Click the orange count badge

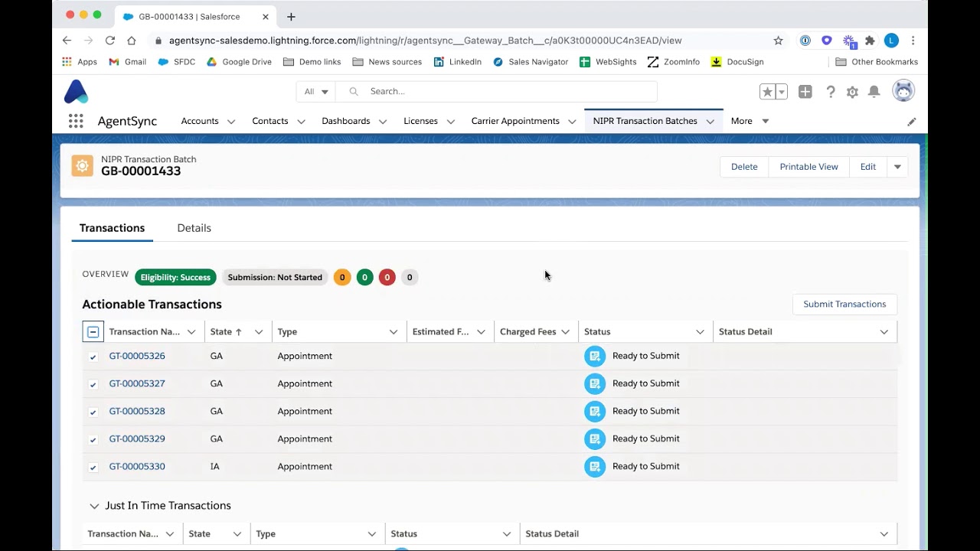pos(342,277)
